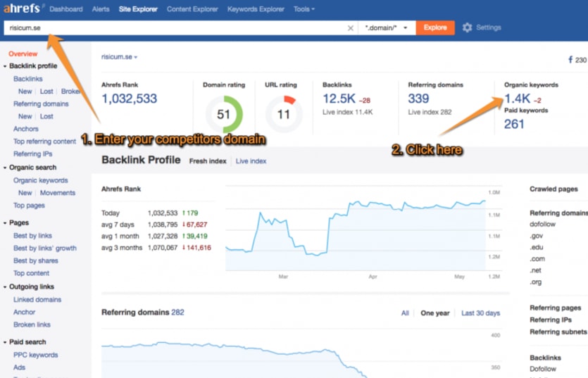
Task: Click the domain search input field
Action: coord(176,28)
